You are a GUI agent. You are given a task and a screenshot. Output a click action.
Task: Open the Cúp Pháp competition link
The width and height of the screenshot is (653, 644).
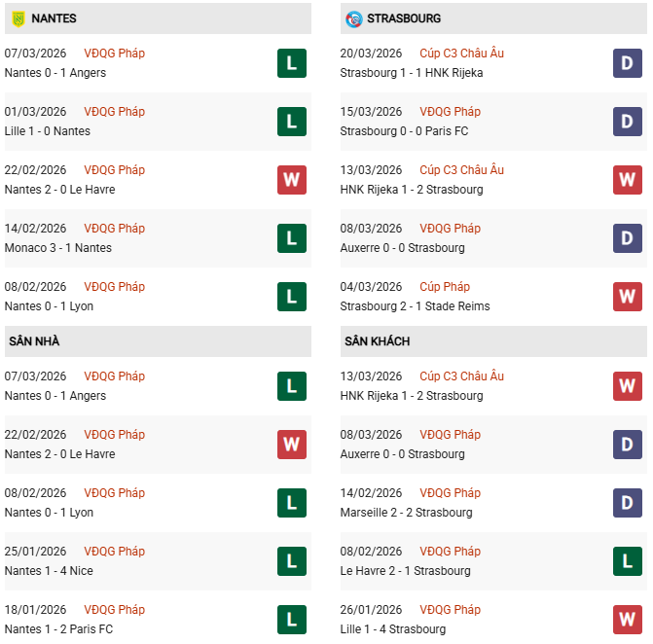pos(445,286)
